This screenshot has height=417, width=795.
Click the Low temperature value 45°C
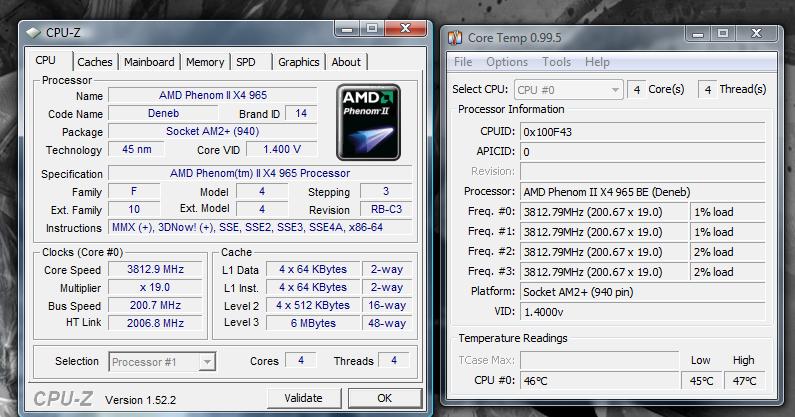point(702,380)
